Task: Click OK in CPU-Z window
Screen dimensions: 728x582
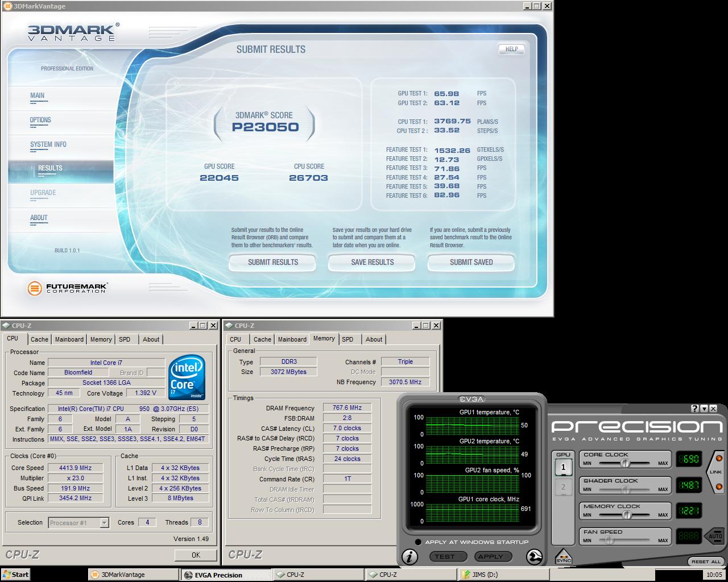Action: click(x=196, y=555)
